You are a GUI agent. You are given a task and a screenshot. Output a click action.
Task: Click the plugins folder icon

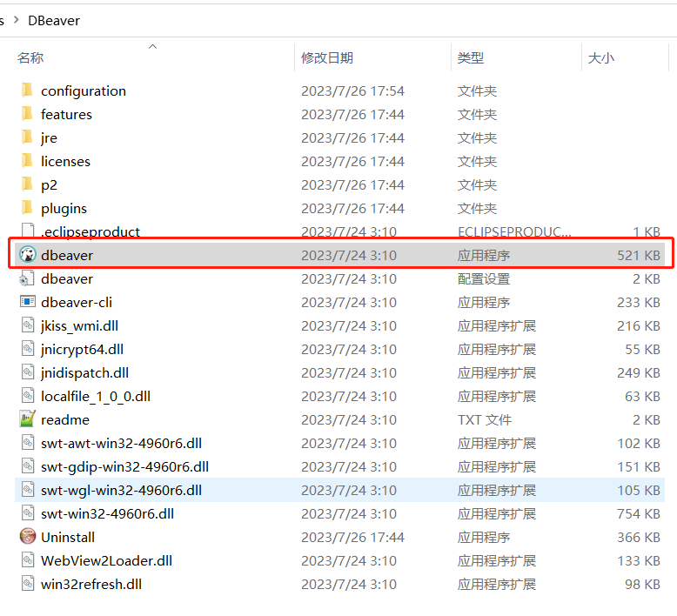[27, 208]
